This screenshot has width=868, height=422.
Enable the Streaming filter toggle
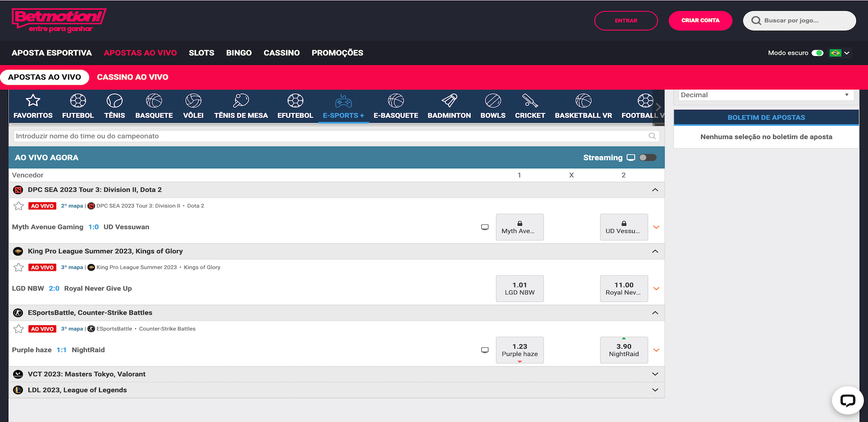click(647, 157)
